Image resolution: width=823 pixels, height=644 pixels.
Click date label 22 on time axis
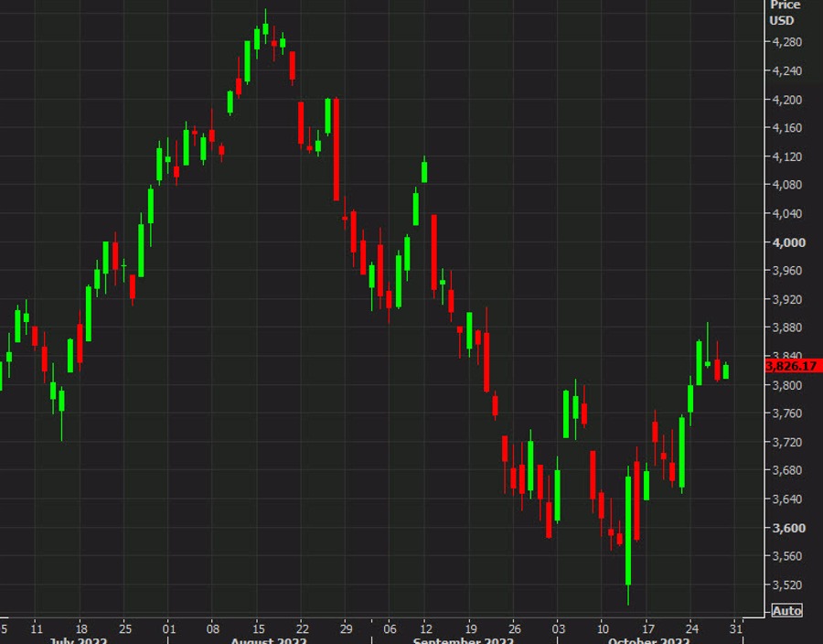tap(303, 628)
